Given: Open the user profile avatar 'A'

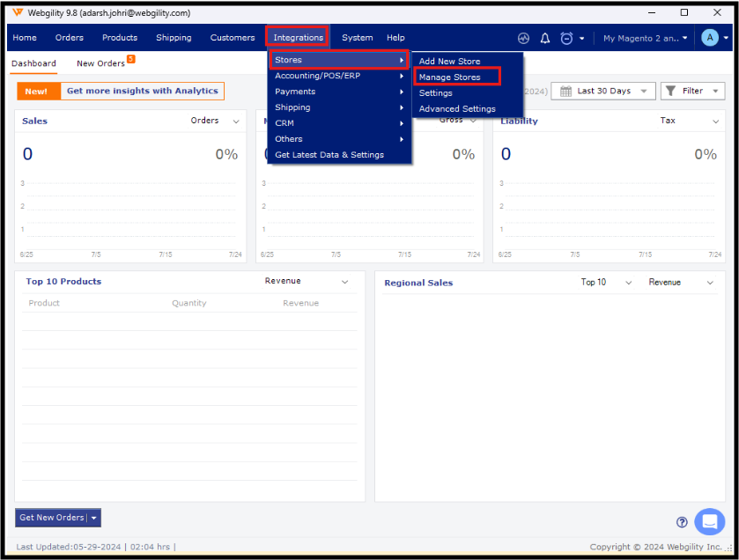Looking at the screenshot, I should [x=710, y=38].
